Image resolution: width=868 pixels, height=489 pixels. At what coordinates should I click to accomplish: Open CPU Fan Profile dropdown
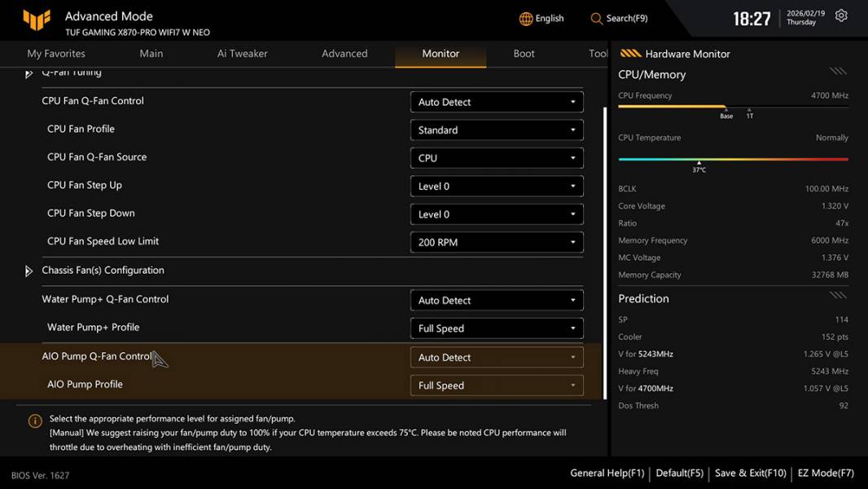click(497, 130)
